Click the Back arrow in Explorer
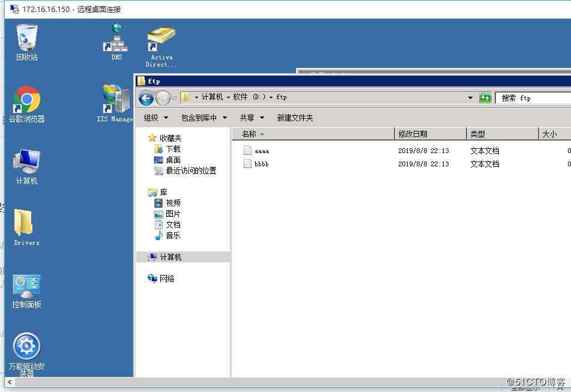The image size is (571, 392). pos(146,98)
